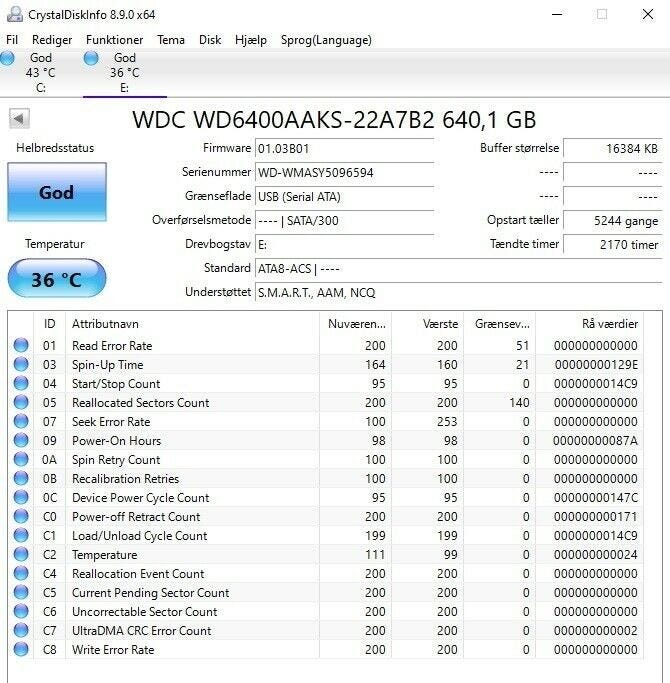Click the Rå værdier column header
This screenshot has height=683, width=670.
pos(590,324)
